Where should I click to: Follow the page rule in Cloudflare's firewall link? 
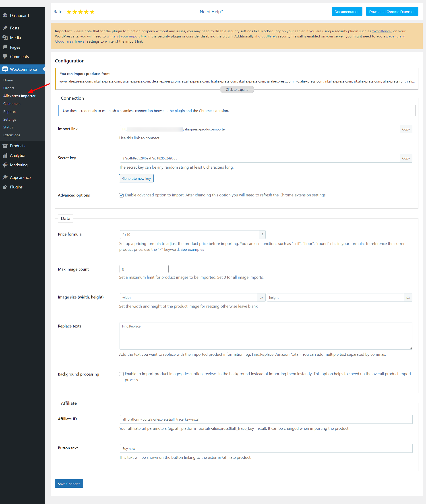pos(396,36)
